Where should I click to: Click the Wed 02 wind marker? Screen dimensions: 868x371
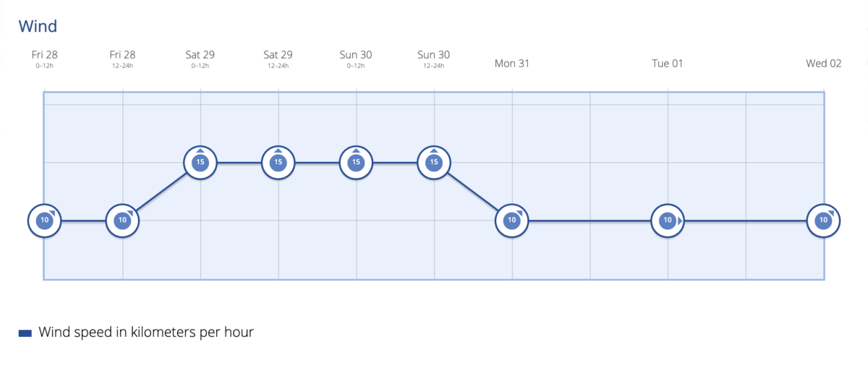tap(824, 220)
